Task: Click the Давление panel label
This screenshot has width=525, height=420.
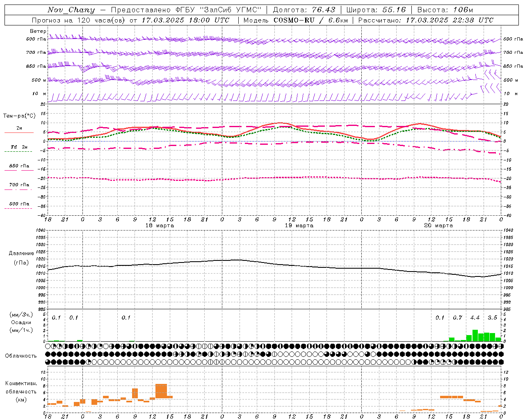Action: pyautogui.click(x=21, y=253)
